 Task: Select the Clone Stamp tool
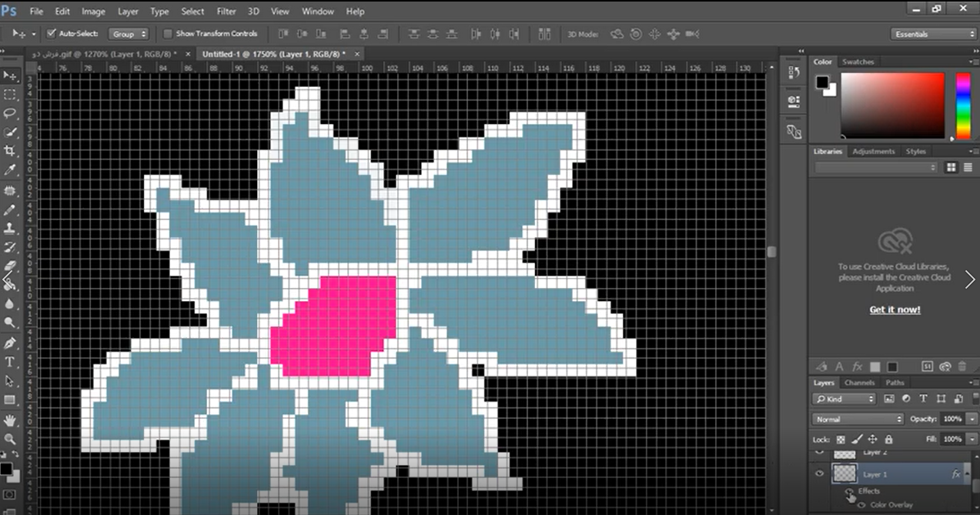point(10,229)
